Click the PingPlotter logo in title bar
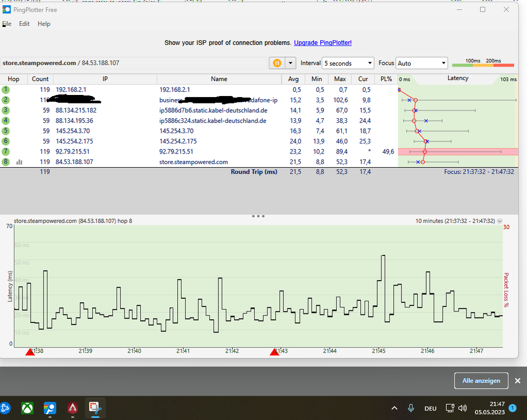 pyautogui.click(x=6, y=9)
